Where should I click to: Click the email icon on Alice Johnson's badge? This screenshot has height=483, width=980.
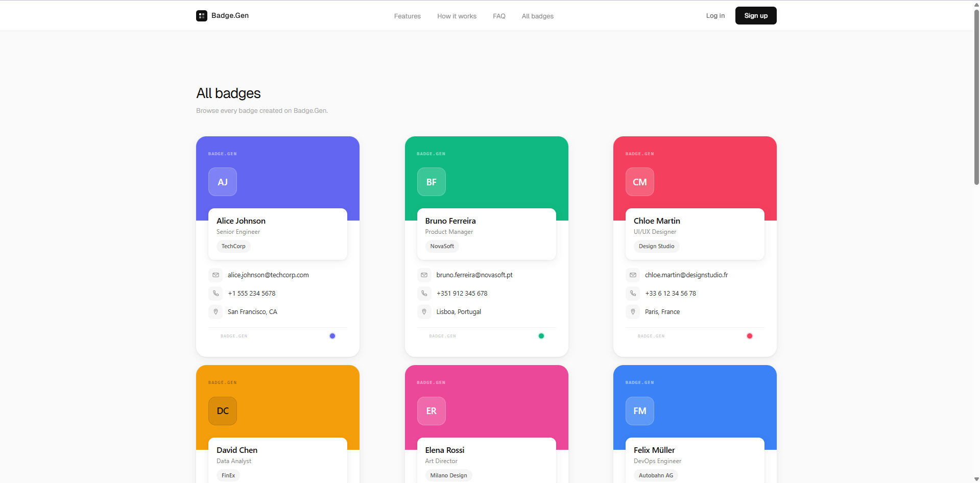coord(216,275)
